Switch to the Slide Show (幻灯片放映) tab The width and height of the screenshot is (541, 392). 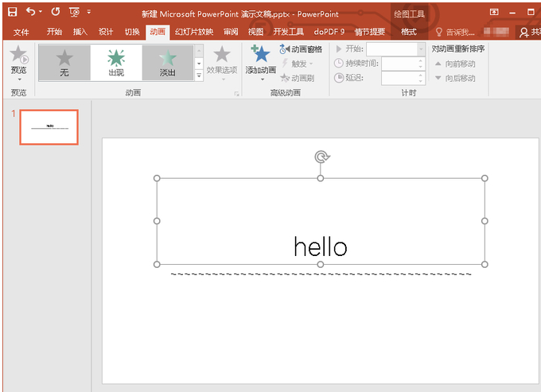pyautogui.click(x=194, y=32)
